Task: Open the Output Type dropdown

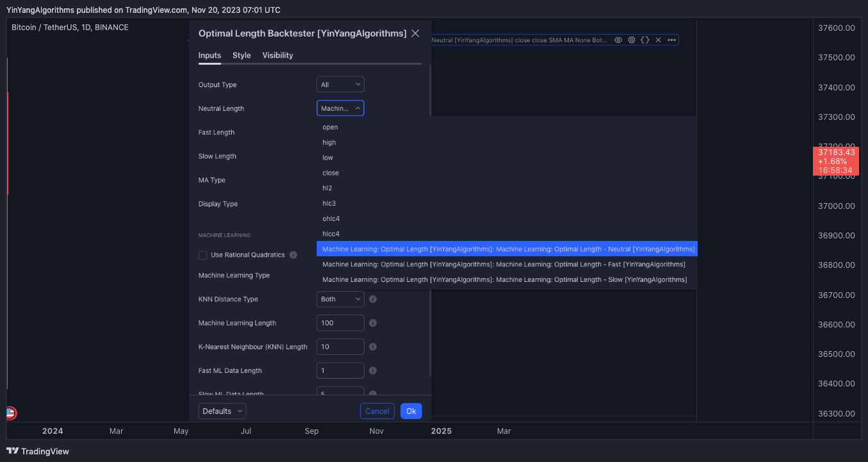Action: [x=340, y=85]
